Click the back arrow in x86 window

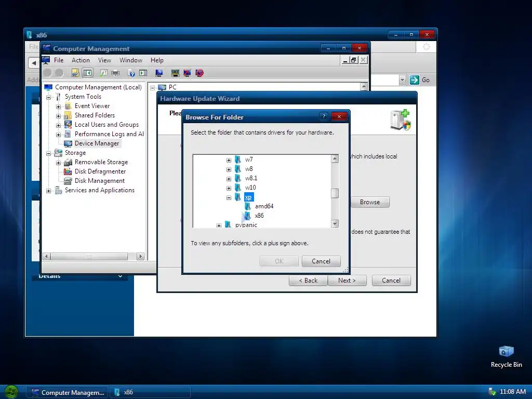34,63
